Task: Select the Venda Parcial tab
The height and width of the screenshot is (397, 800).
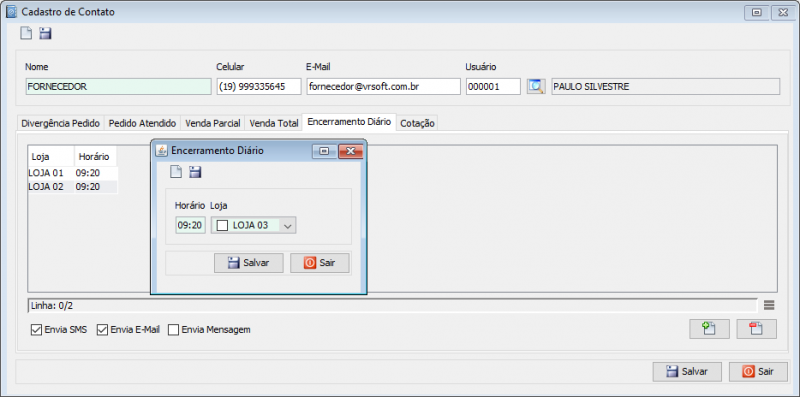Action: (x=213, y=123)
